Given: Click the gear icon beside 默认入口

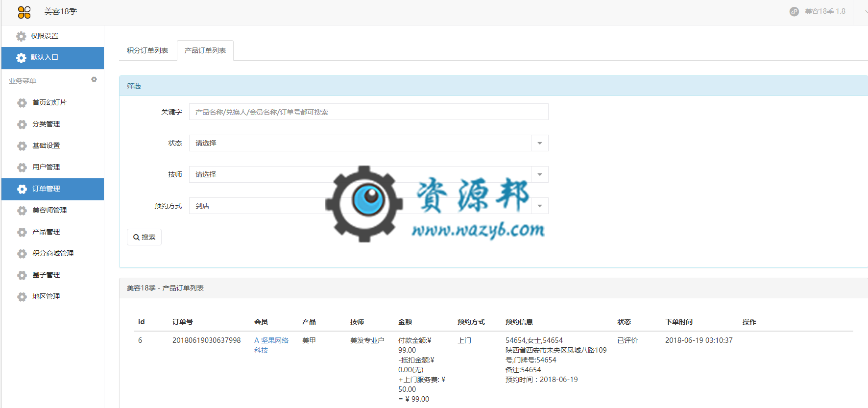Looking at the screenshot, I should 21,58.
